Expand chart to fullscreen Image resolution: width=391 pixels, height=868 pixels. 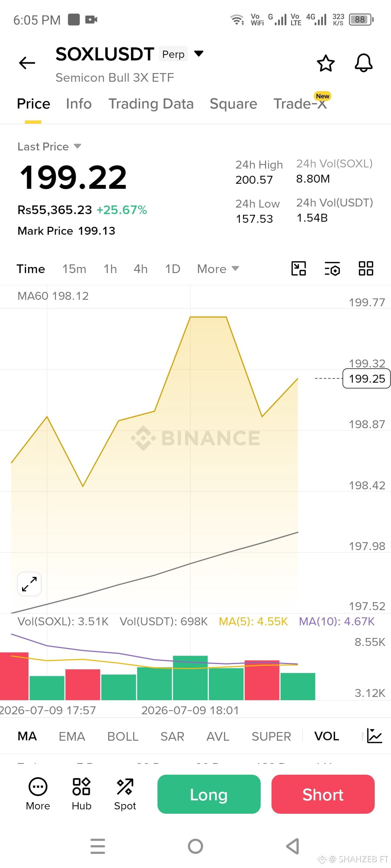pyautogui.click(x=29, y=584)
